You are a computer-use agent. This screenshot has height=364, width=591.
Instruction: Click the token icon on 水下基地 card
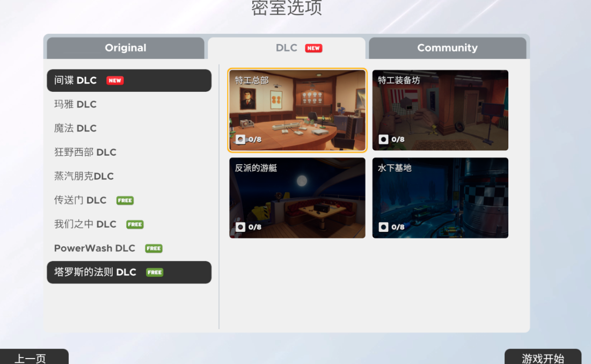click(x=383, y=227)
